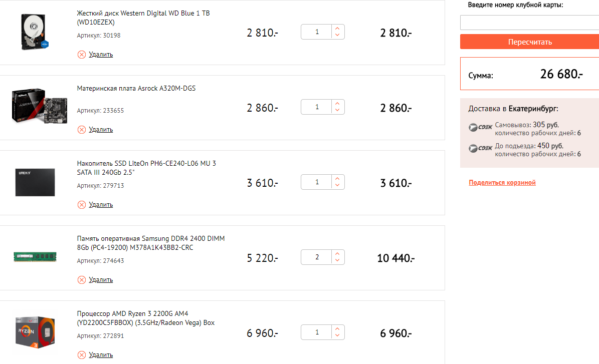Edit quantity field for Samsung DDR4 memory
Image resolution: width=599 pixels, height=364 pixels.
coord(317,257)
